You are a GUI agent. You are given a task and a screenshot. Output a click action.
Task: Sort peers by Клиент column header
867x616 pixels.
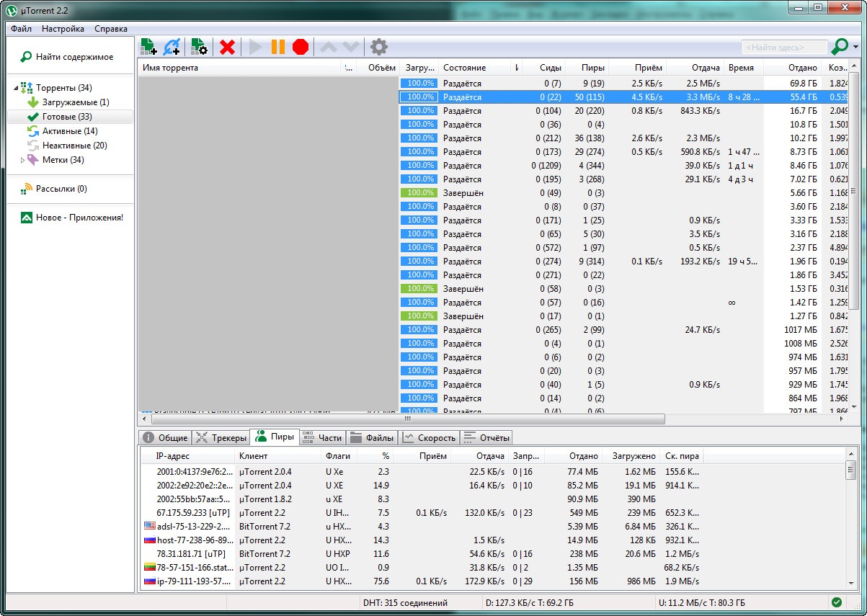coord(278,456)
